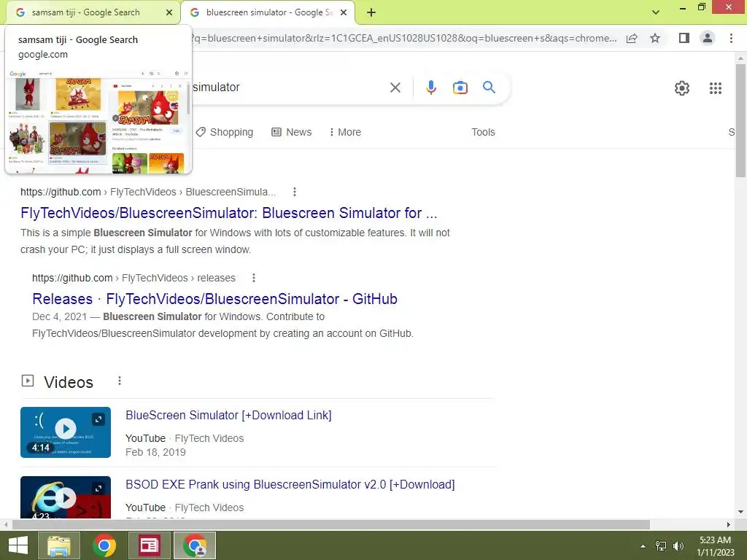747x560 pixels.
Task: Open options for first GitHub result
Action: pos(295,192)
